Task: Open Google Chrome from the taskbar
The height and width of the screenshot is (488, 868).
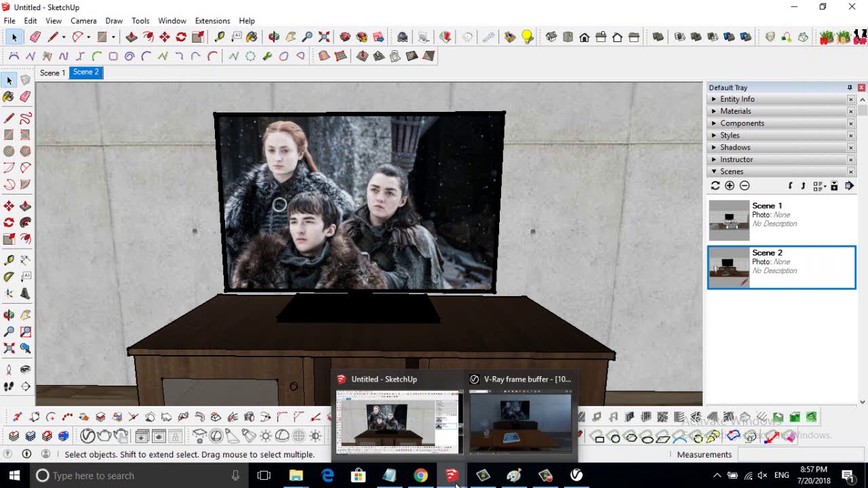Action: (420, 476)
